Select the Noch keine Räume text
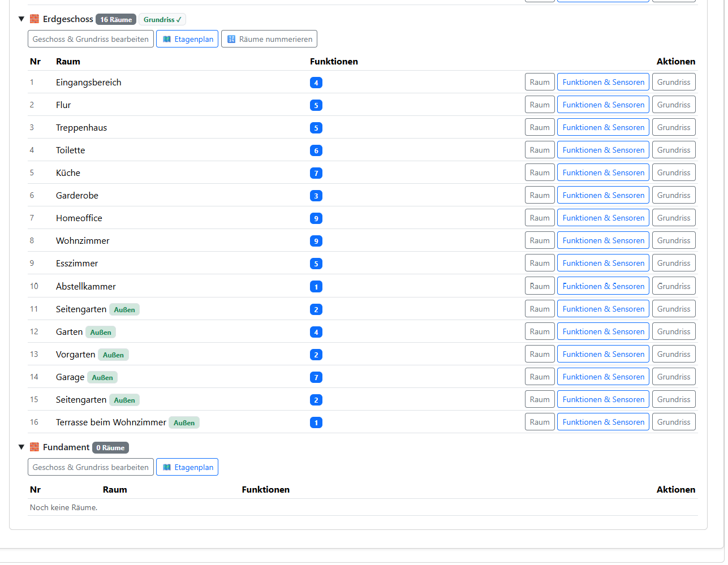Image resolution: width=728 pixels, height=565 pixels. pyautogui.click(x=63, y=507)
